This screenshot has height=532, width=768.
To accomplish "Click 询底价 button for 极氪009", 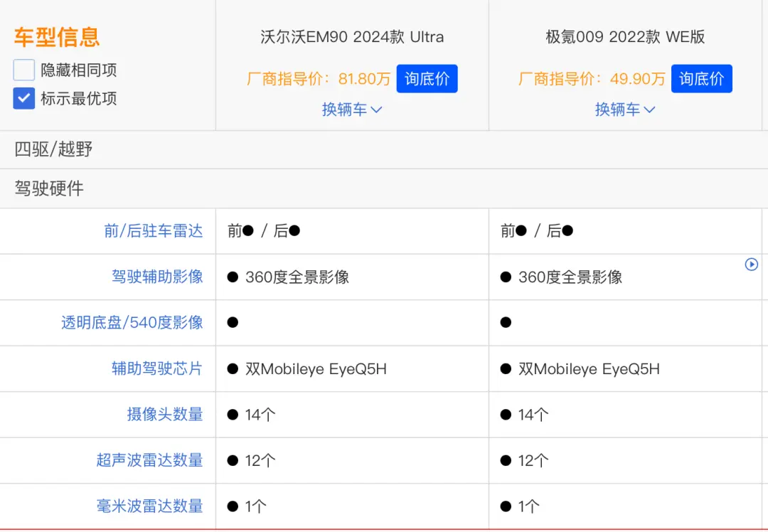I will click(x=701, y=78).
